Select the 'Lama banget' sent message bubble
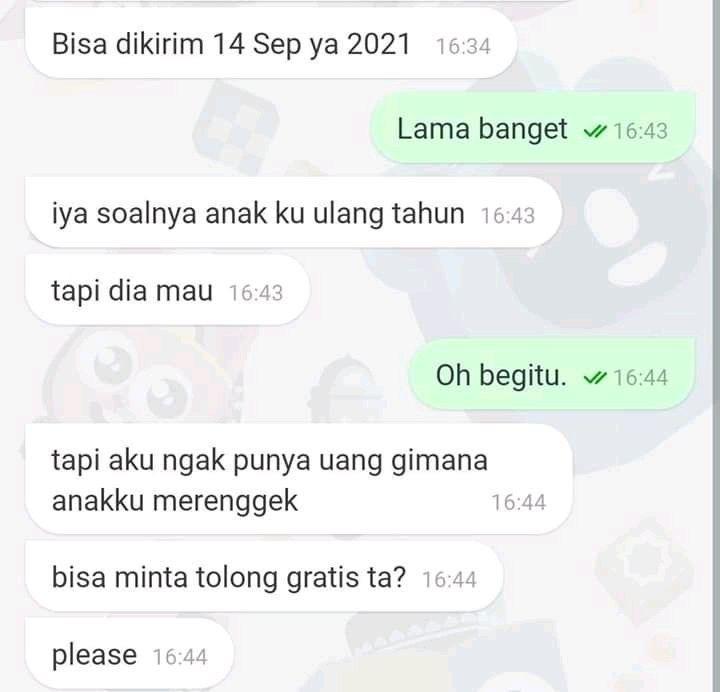This screenshot has width=720, height=692. click(x=533, y=128)
